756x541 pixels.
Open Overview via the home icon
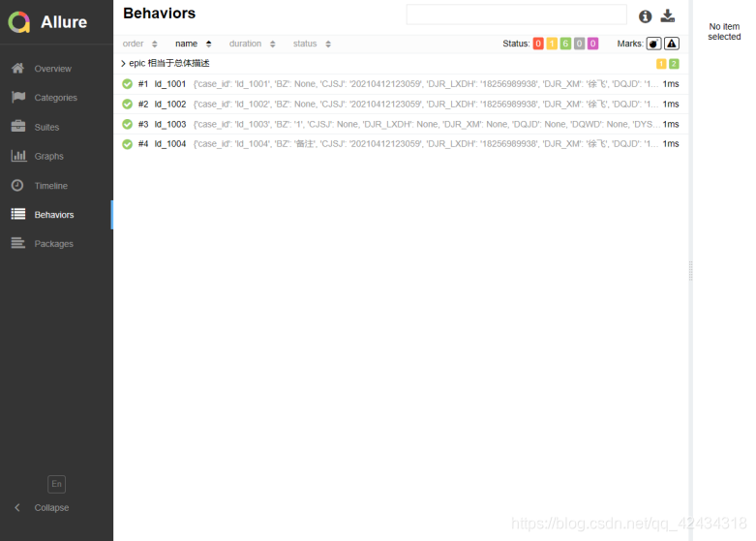(17, 68)
